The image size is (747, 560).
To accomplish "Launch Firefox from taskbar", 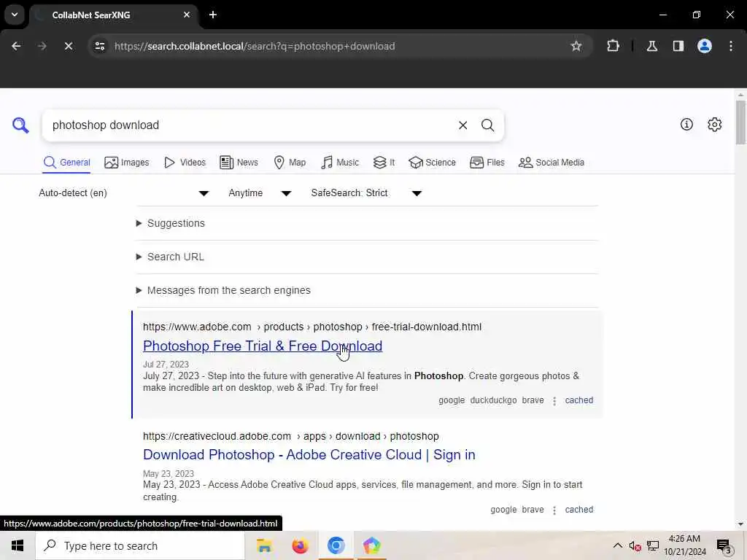I will (300, 545).
